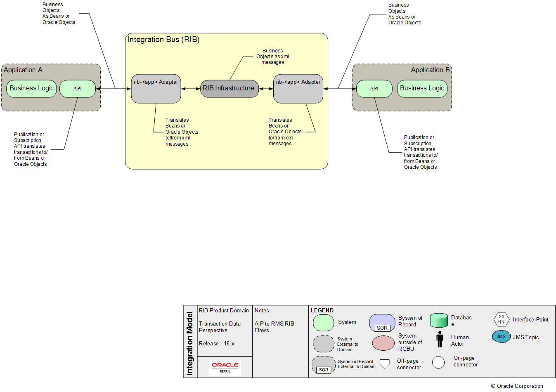Select the JMS Topic icon
556x392 pixels.
click(x=501, y=336)
